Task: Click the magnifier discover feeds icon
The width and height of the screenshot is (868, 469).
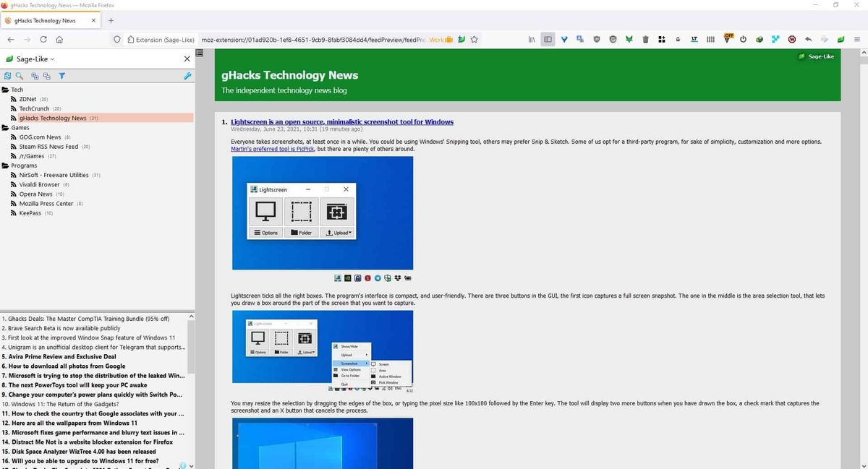Action: pos(20,75)
